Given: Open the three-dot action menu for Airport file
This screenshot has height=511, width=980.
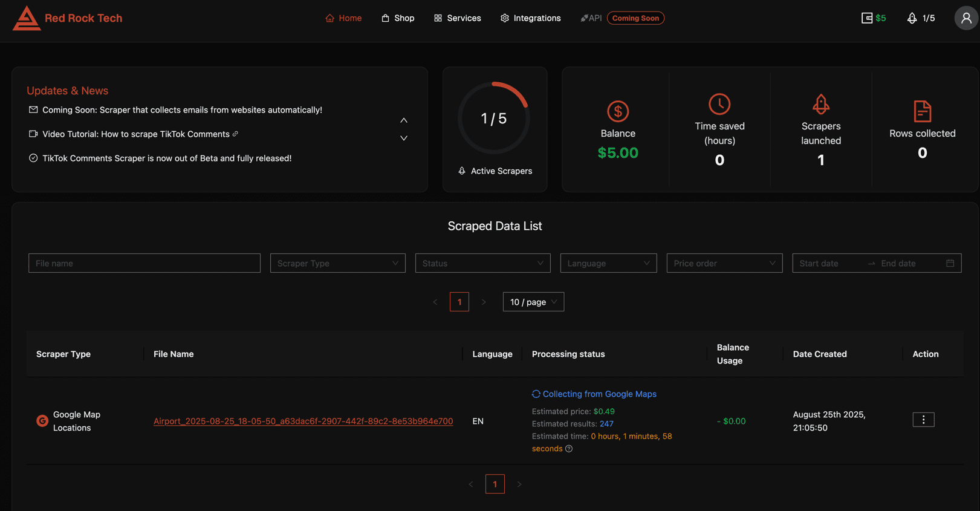Looking at the screenshot, I should pos(923,420).
